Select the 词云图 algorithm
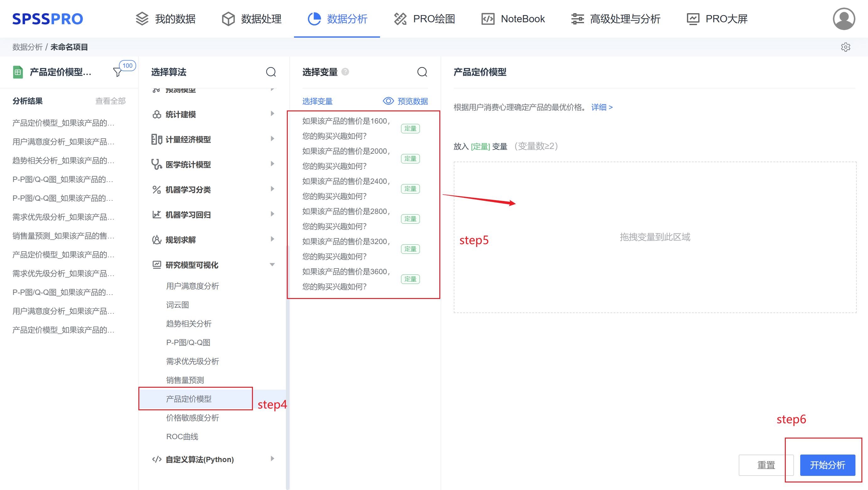This screenshot has height=490, width=868. pyautogui.click(x=177, y=305)
